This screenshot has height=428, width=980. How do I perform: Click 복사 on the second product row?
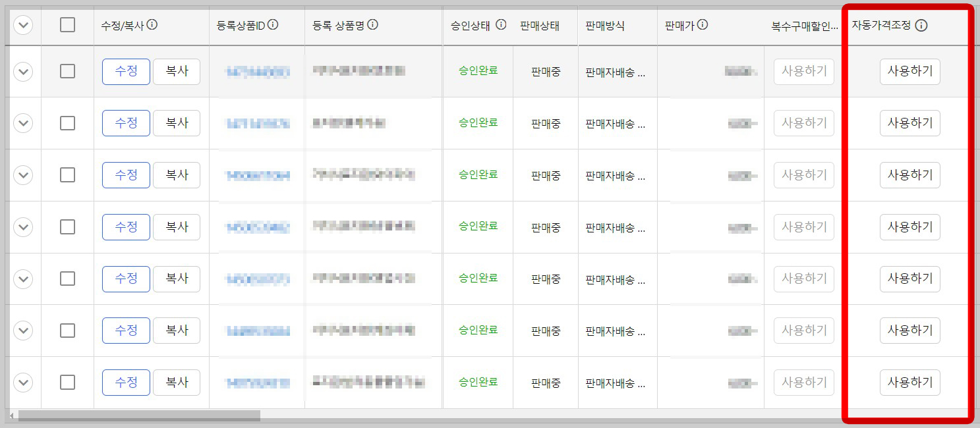tap(177, 123)
